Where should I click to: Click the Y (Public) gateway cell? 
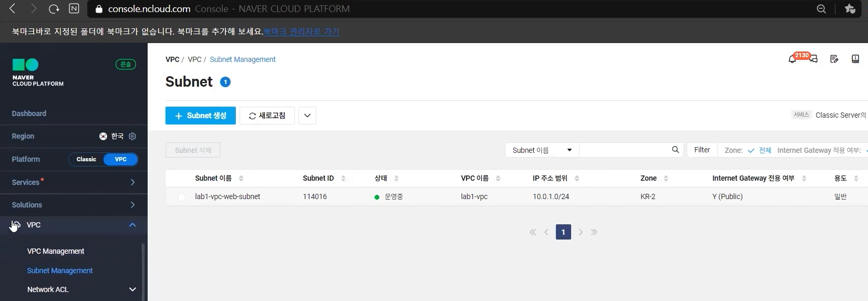pos(728,196)
